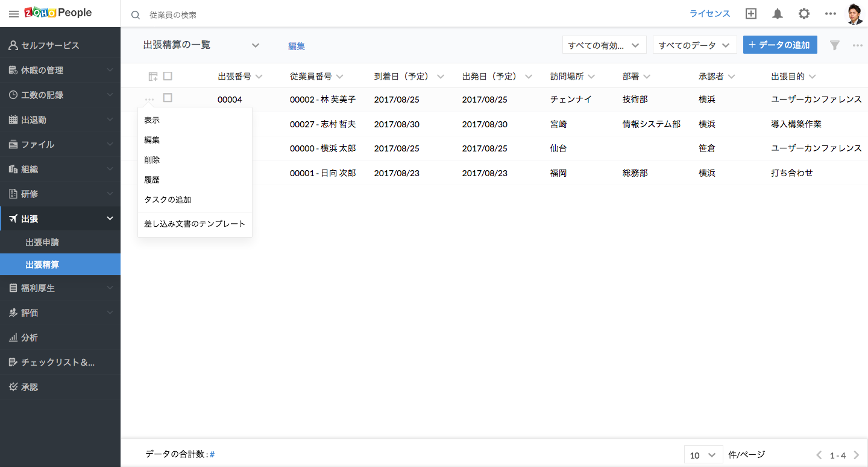Open the user profile avatar
868x467 pixels.
(854, 14)
